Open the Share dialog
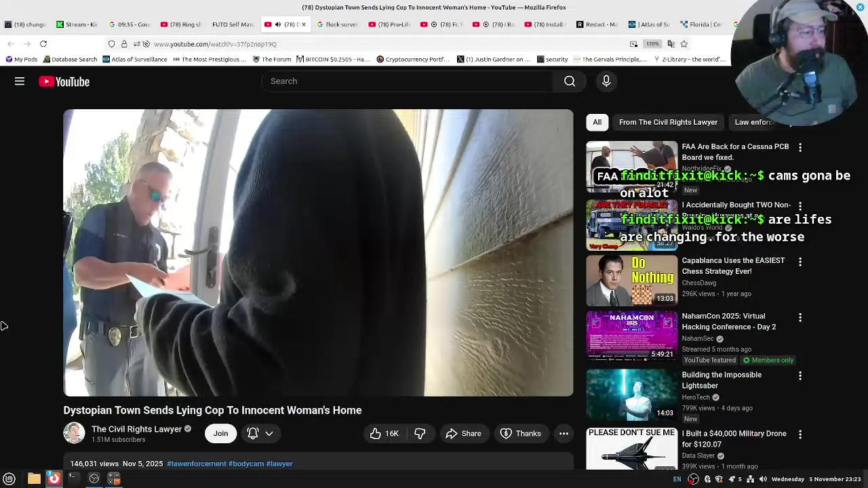868x488 pixels. tap(464, 434)
